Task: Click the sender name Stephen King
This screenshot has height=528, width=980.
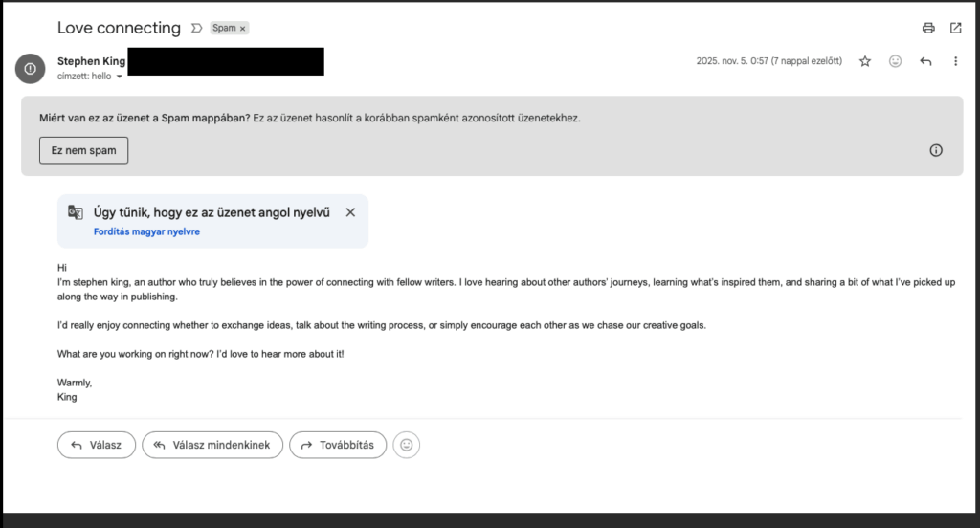Action: click(91, 61)
